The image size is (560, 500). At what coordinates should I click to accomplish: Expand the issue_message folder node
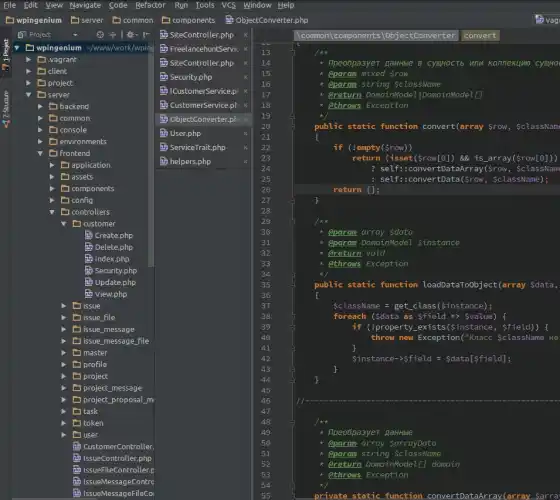point(64,329)
